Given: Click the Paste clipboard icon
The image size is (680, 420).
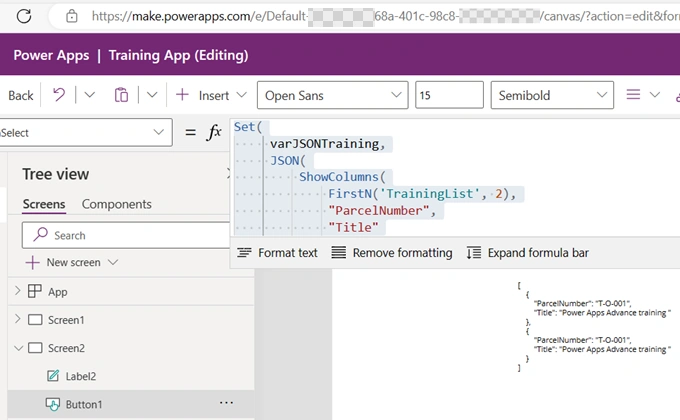Looking at the screenshot, I should tap(121, 95).
